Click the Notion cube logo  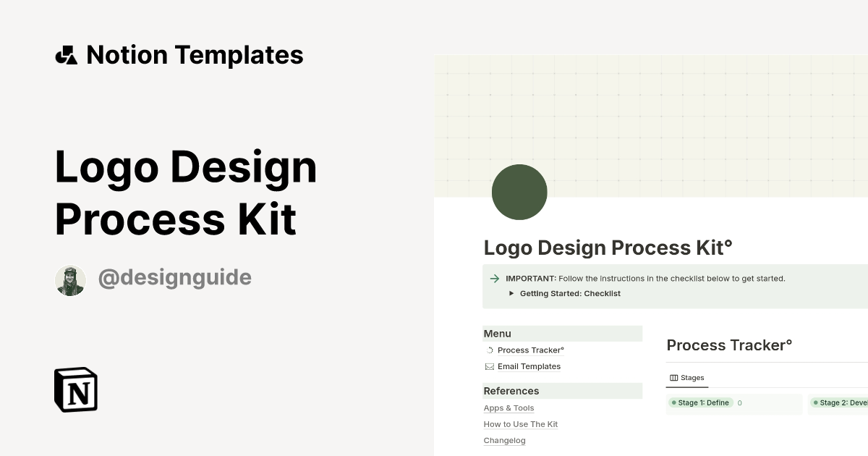(x=76, y=389)
